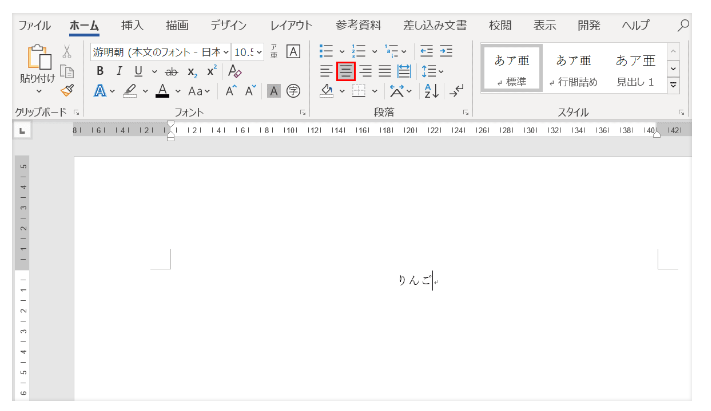Toggle the highlighted Center alignment button
This screenshot has height=411, width=711.
click(346, 71)
